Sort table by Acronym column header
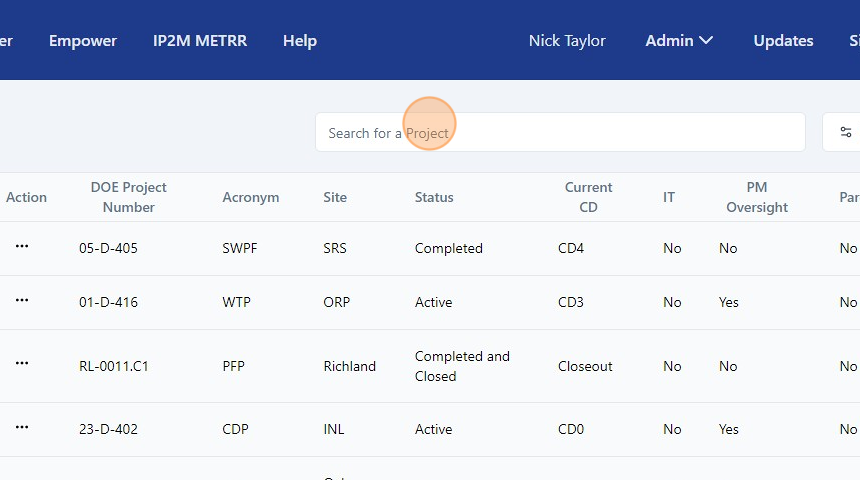The height and width of the screenshot is (480, 860). point(251,197)
